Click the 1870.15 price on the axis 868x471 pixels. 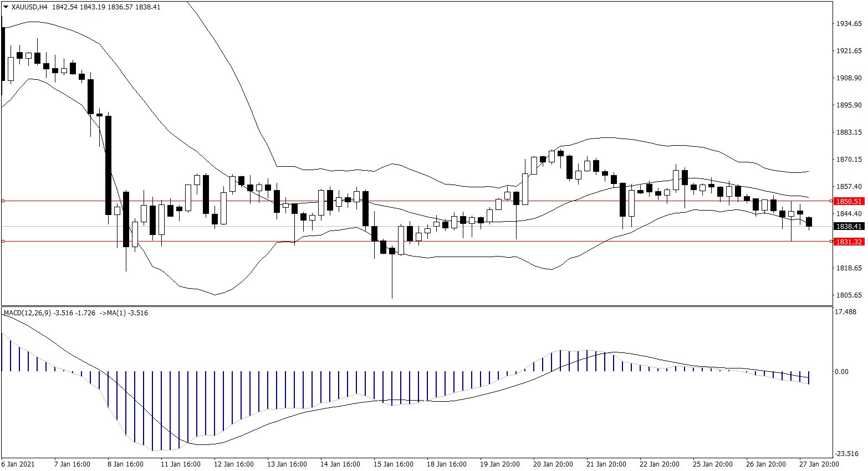(x=849, y=160)
